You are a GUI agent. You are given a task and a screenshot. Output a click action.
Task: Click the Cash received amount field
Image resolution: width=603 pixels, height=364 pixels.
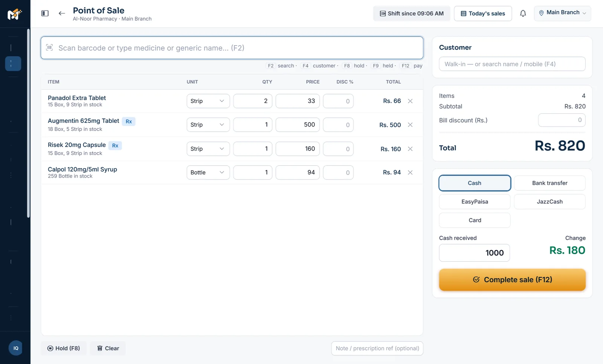pyautogui.click(x=474, y=253)
